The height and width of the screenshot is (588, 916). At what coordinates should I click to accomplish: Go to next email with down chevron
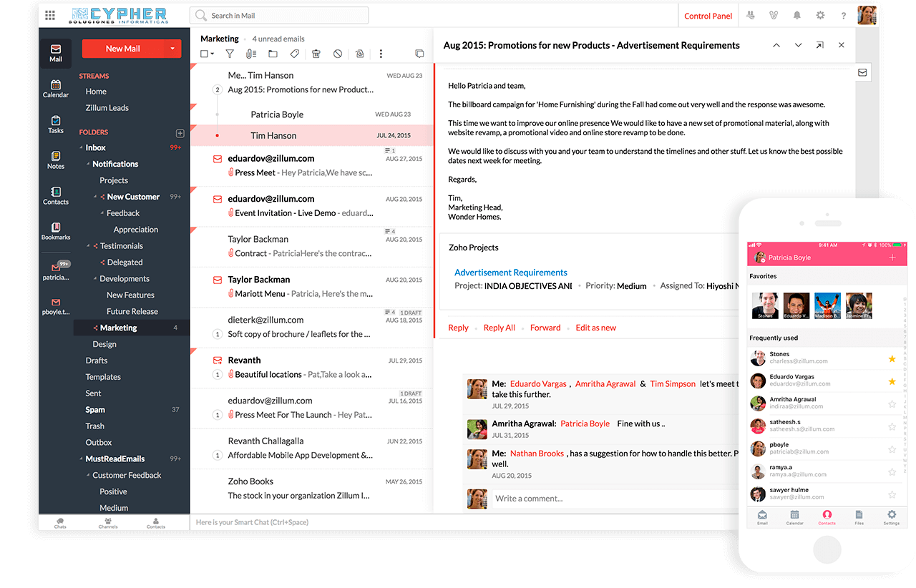click(x=798, y=45)
